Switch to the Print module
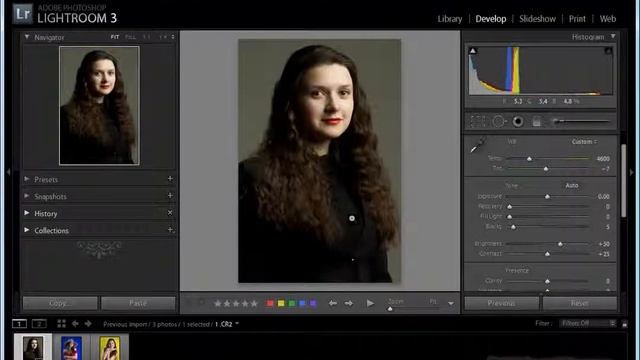The image size is (640, 360). pos(577,19)
